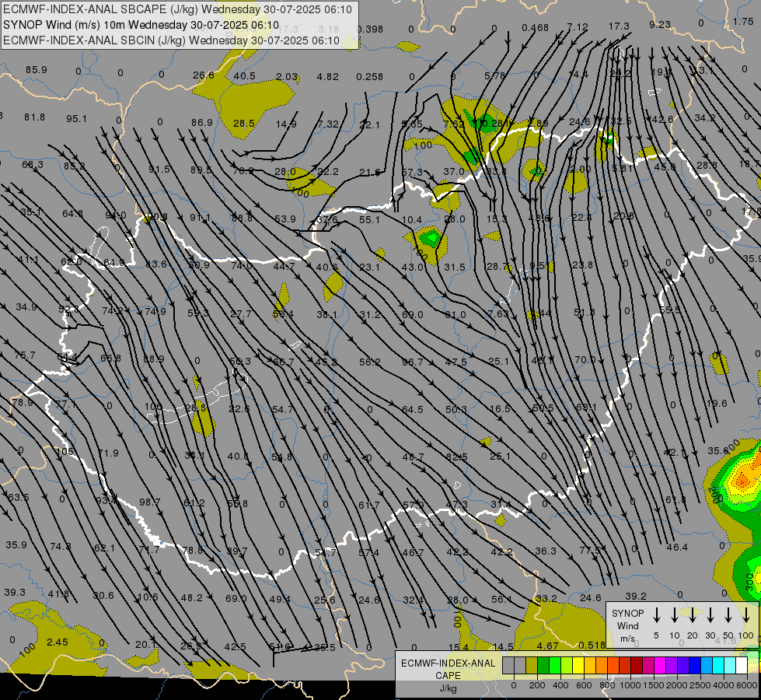The image size is (761, 700).
Task: Click the 86.9 value on map
Action: pos(202,122)
